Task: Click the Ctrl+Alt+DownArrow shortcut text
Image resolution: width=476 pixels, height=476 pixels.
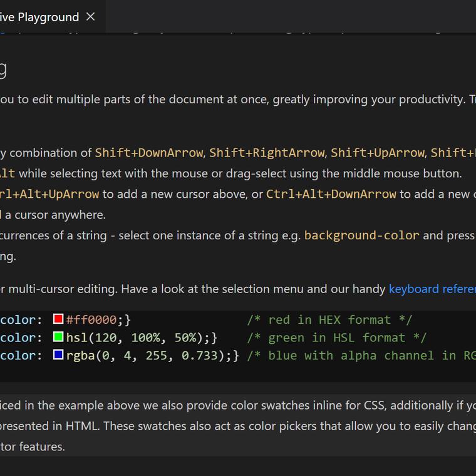Action: coord(331,194)
